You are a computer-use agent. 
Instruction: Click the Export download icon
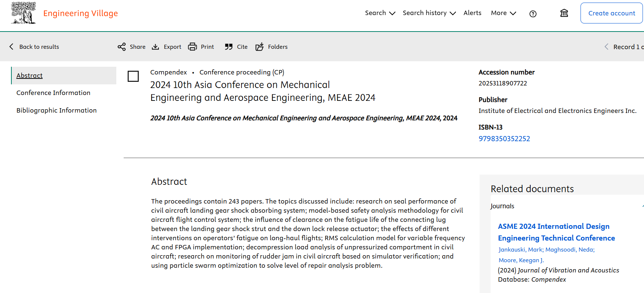(x=156, y=47)
